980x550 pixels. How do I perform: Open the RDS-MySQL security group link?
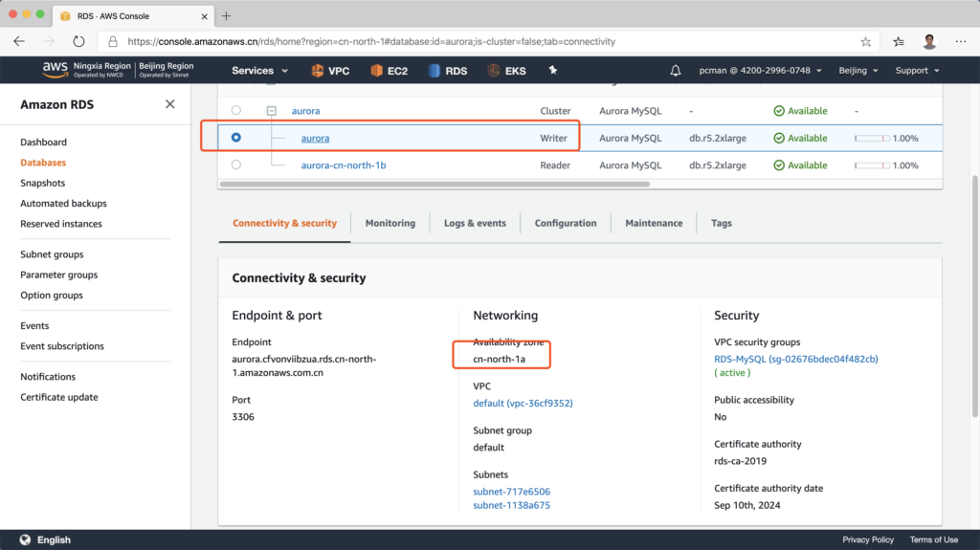coord(795,360)
